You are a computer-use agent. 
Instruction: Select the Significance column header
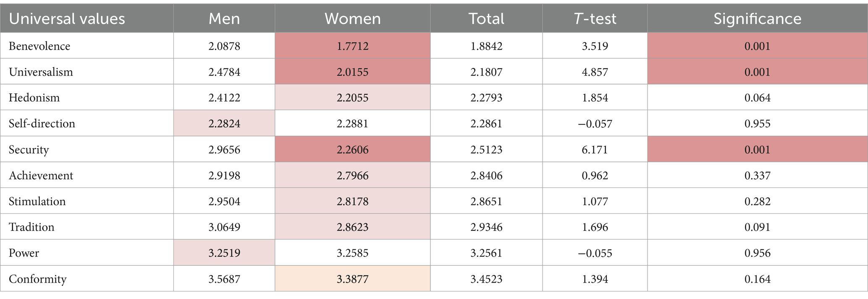pos(758,19)
